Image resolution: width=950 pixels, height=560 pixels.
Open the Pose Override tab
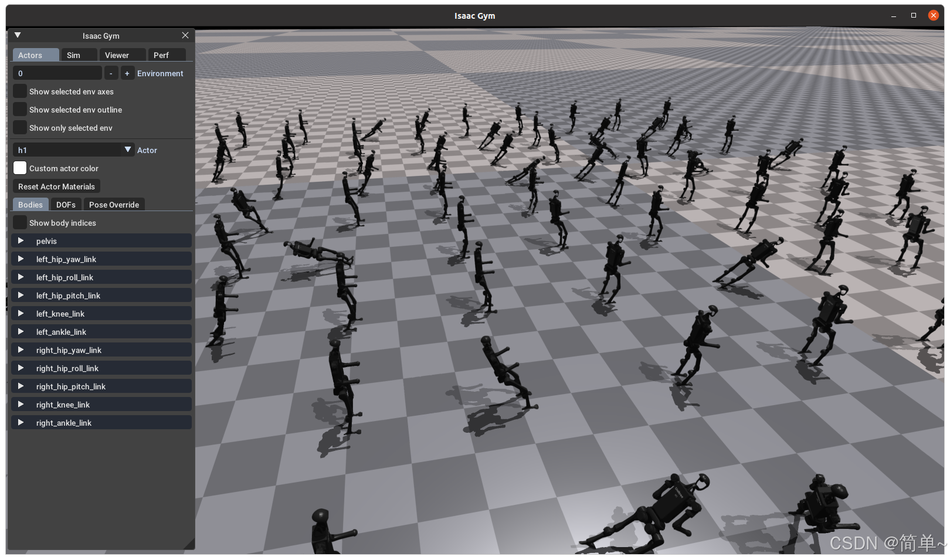(x=114, y=205)
